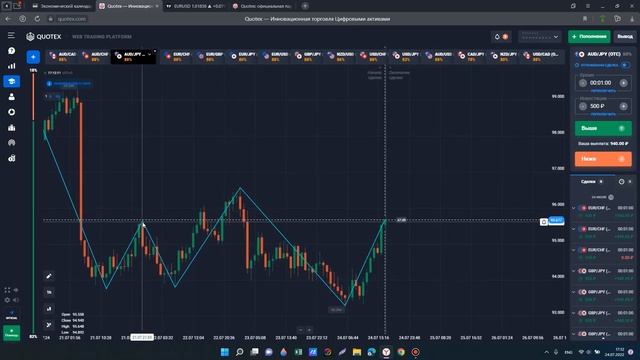Click the price alert bell beside price label
This screenshot has height=360, width=640.
click(544, 222)
